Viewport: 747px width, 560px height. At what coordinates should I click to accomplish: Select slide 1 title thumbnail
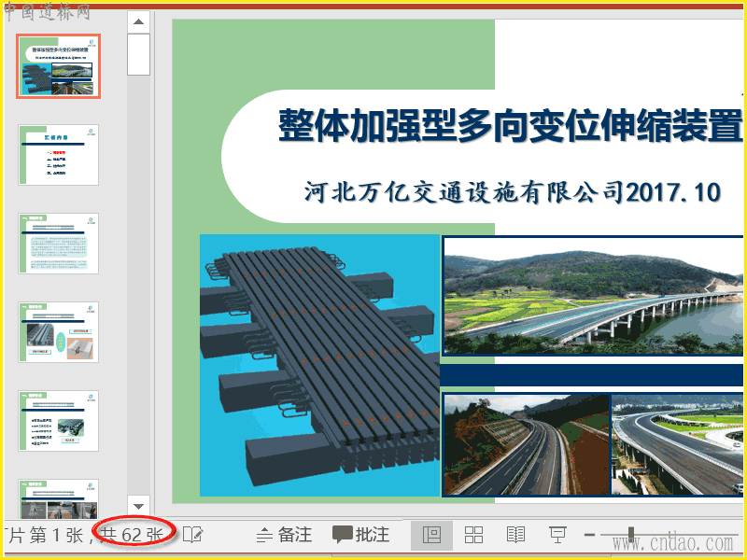click(x=58, y=66)
